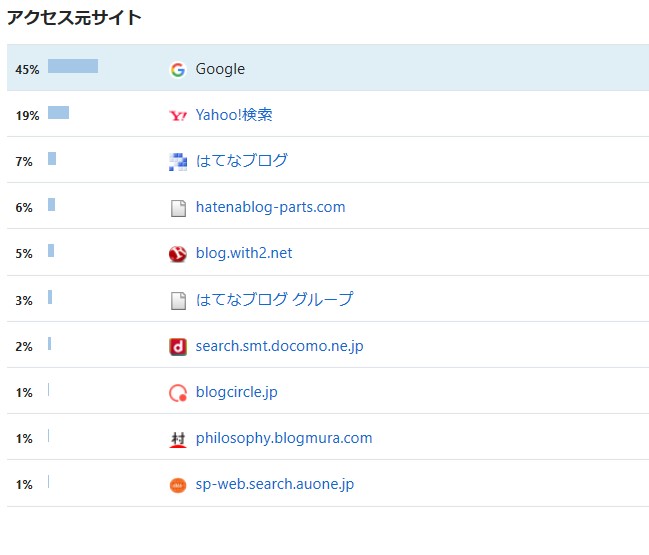Select the 3% percentage text
This screenshot has height=555, width=649.
click(24, 300)
